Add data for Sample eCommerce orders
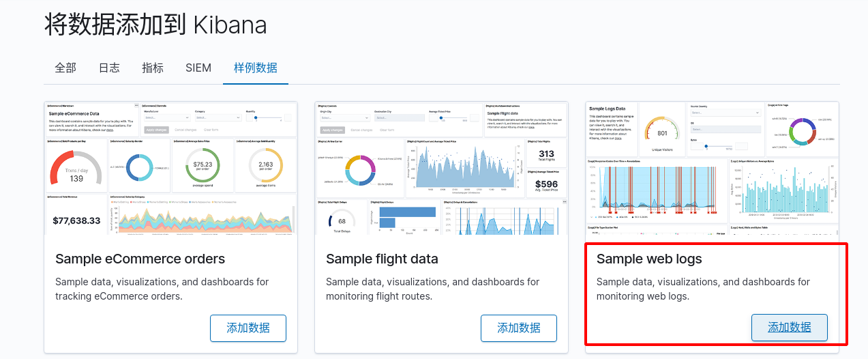The height and width of the screenshot is (359, 868). coord(248,328)
